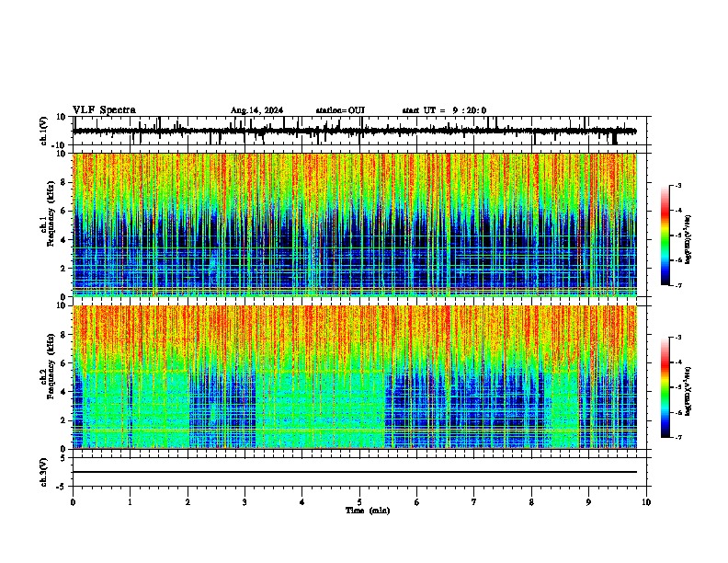728x563 pixels.
Task: Select the 'Time (min)' axis title
Action: (368, 511)
